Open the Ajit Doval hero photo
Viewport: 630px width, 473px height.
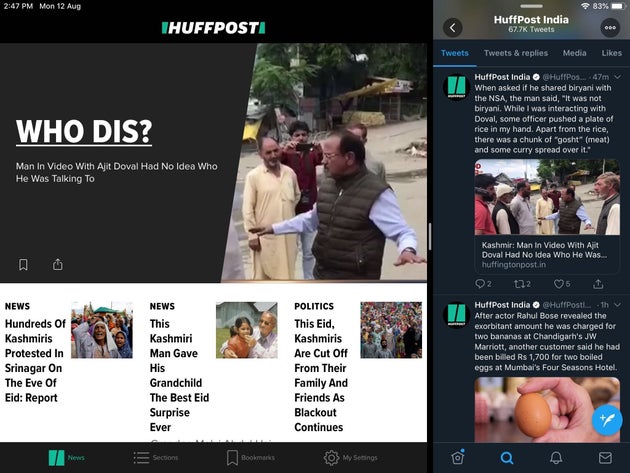tap(325, 162)
